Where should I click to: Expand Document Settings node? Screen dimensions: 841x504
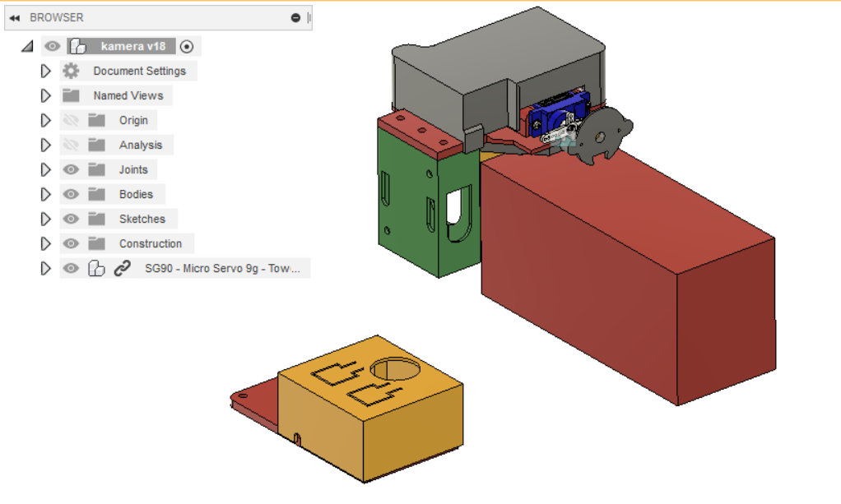[x=45, y=71]
